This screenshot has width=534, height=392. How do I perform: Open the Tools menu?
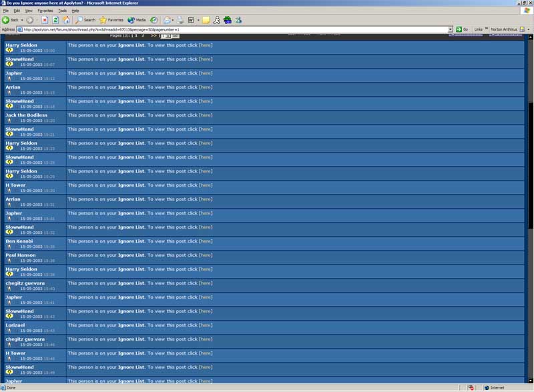click(x=62, y=11)
